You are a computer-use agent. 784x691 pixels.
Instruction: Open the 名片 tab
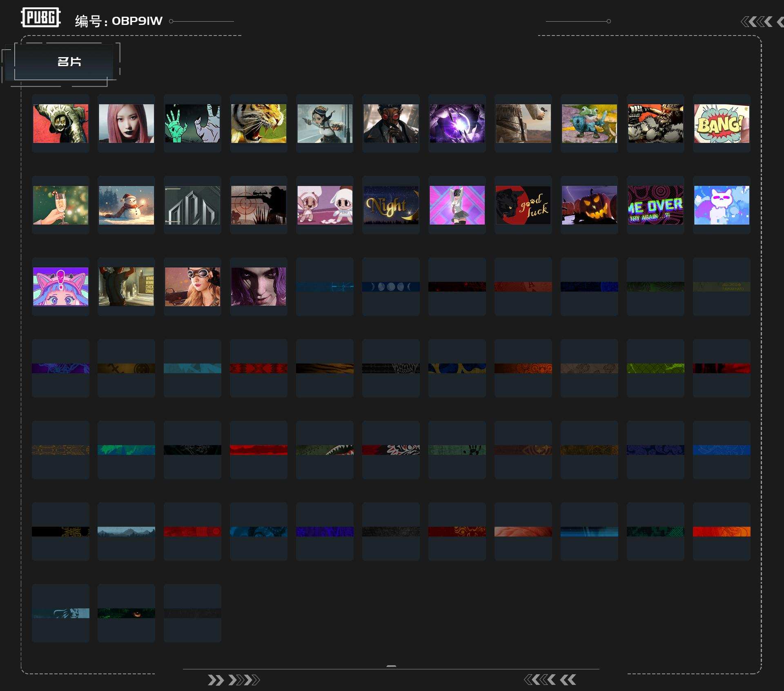tap(64, 62)
